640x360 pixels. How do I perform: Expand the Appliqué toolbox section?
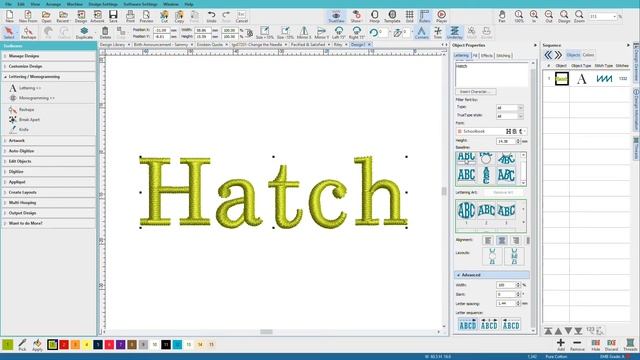coord(49,182)
